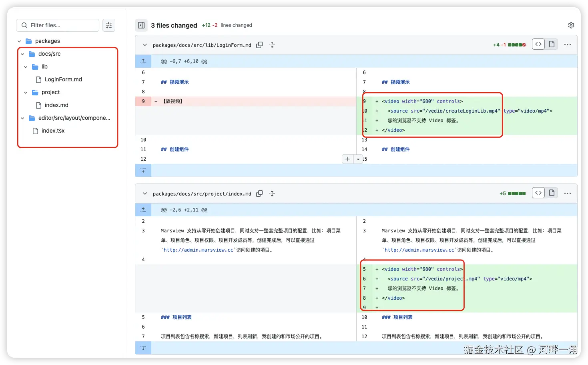Select the project folder label

point(51,92)
